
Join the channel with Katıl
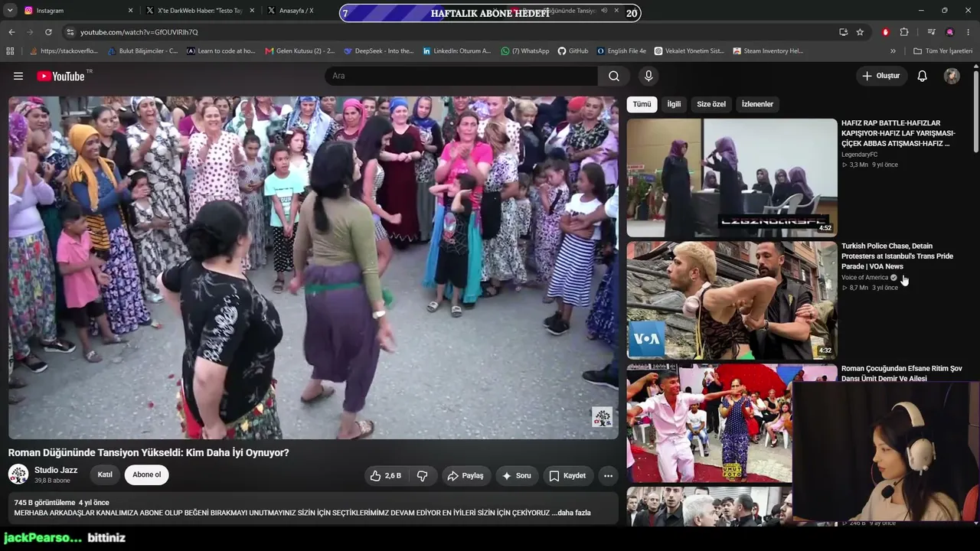point(105,474)
